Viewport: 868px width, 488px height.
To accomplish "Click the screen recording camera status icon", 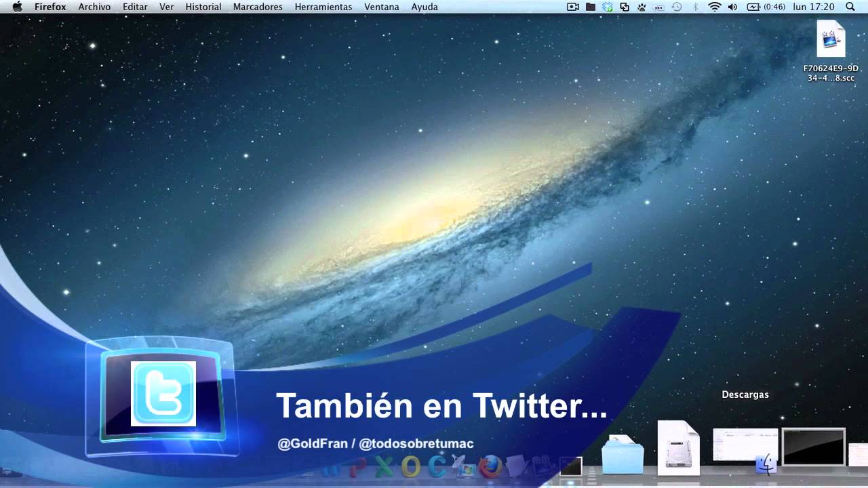I will (573, 7).
